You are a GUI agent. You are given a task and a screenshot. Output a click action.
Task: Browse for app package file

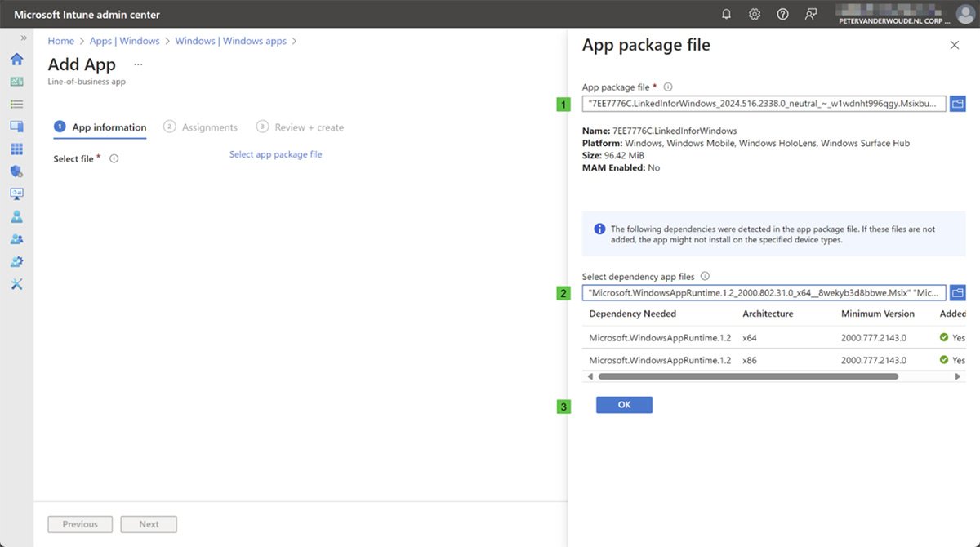coord(957,104)
